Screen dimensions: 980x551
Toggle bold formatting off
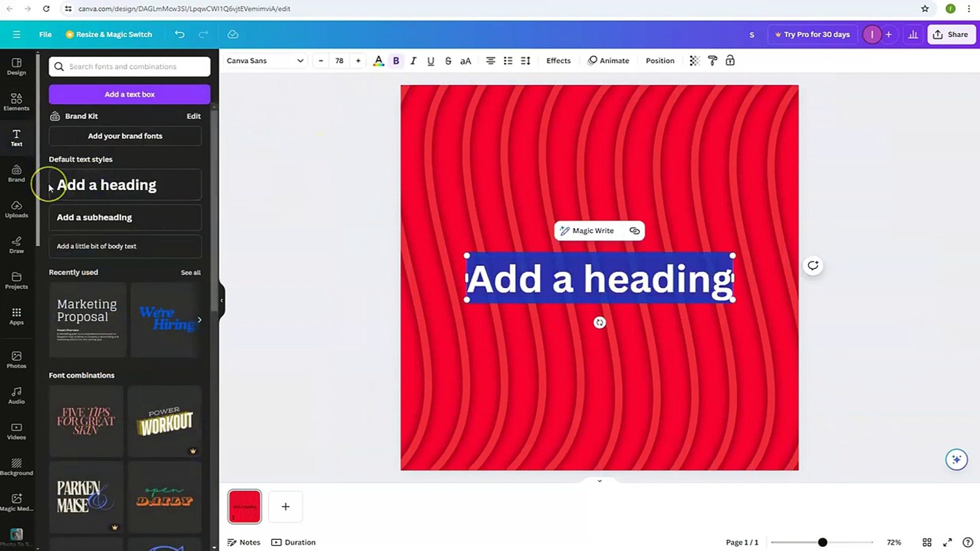[x=396, y=60]
